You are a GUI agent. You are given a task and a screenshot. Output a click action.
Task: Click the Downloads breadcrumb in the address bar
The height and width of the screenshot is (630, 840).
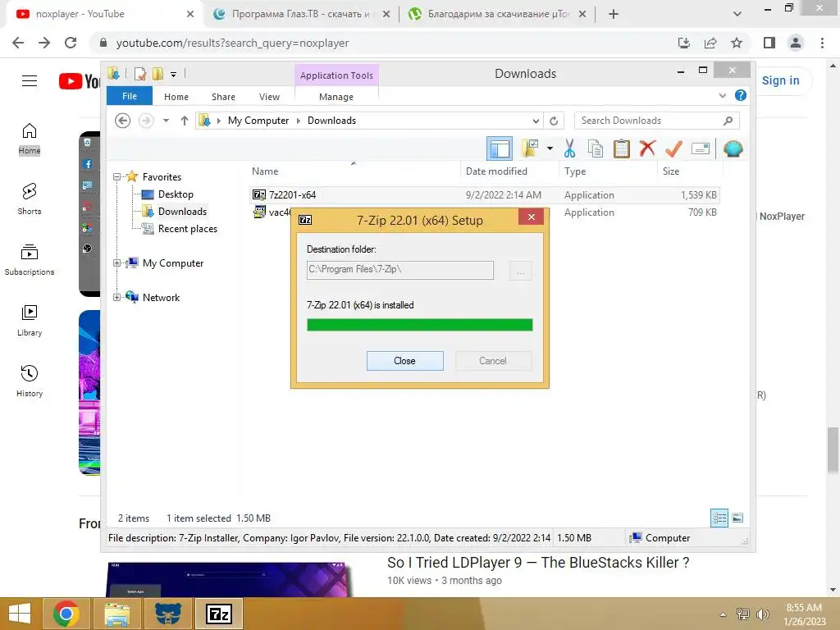pyautogui.click(x=331, y=121)
